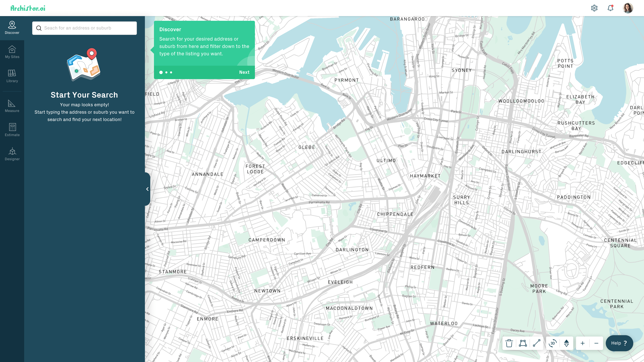Open the settings gear menu
Screen dimensions: 644x362
[595, 8]
